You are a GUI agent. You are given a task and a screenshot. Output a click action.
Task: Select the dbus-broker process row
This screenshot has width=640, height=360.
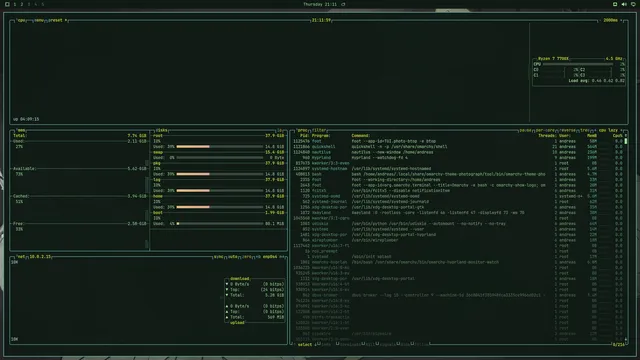tap(458, 295)
